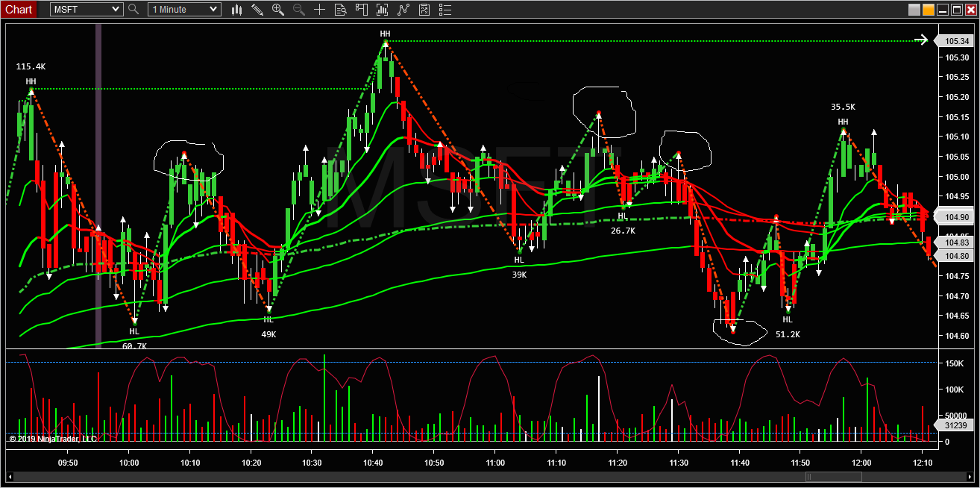Image resolution: width=980 pixels, height=488 pixels.
Task: Open the 1 Minute interval dropdown
Action: point(184,9)
